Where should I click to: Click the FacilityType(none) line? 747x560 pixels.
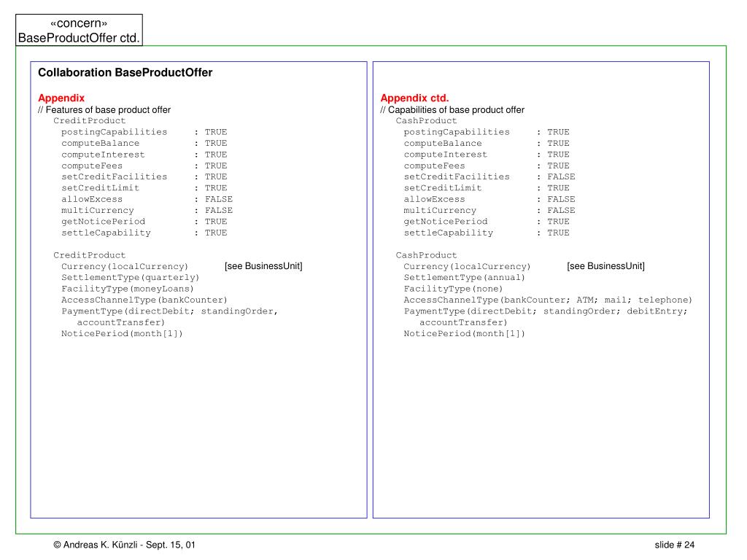[454, 289]
